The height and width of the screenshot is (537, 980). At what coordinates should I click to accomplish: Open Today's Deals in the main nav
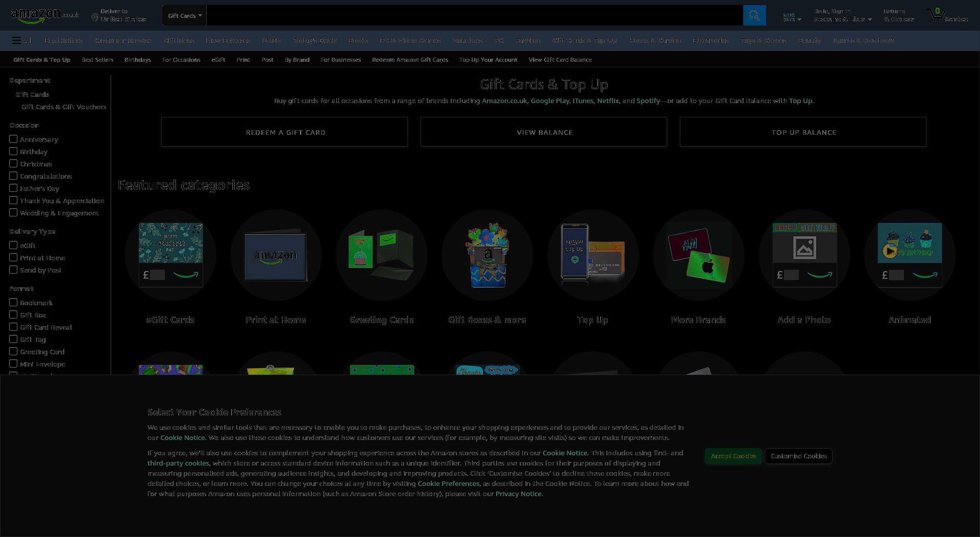click(314, 40)
